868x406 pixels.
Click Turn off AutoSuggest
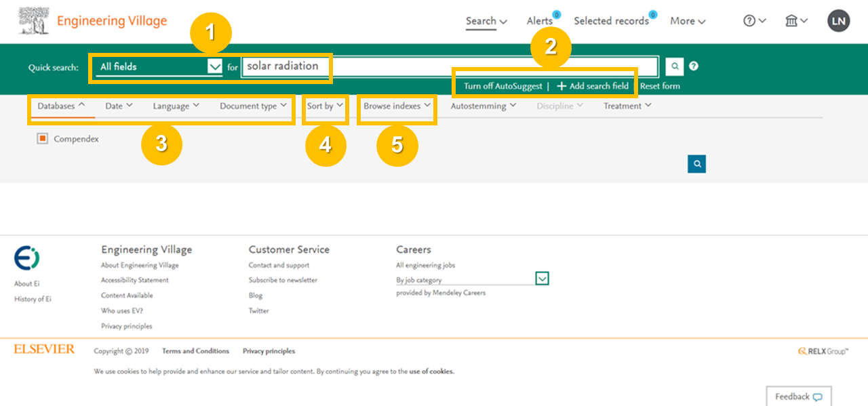(x=503, y=86)
